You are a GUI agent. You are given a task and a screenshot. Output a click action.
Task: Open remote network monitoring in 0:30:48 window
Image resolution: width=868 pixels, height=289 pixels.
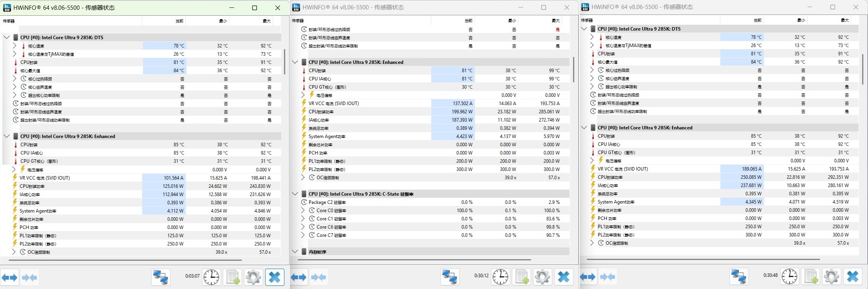pos(739,276)
